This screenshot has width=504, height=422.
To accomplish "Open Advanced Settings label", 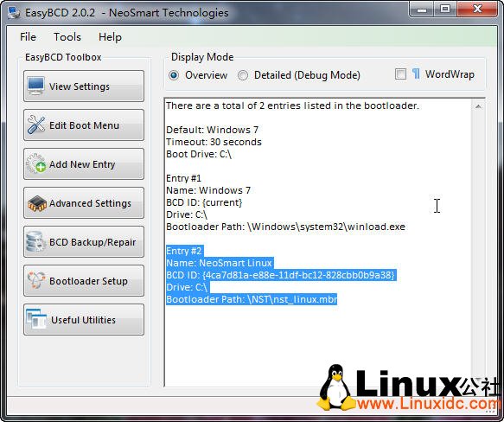I will 90,203.
